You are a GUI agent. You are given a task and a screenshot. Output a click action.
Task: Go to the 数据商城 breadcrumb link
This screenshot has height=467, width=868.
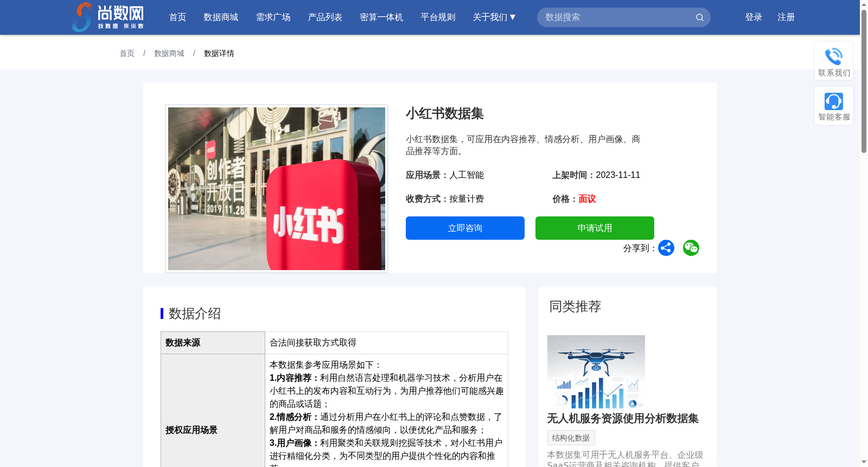[x=169, y=53]
